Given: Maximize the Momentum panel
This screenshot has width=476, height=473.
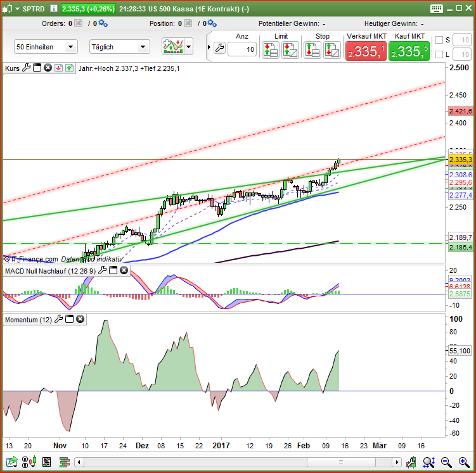Looking at the screenshot, I should pyautogui.click(x=70, y=319).
